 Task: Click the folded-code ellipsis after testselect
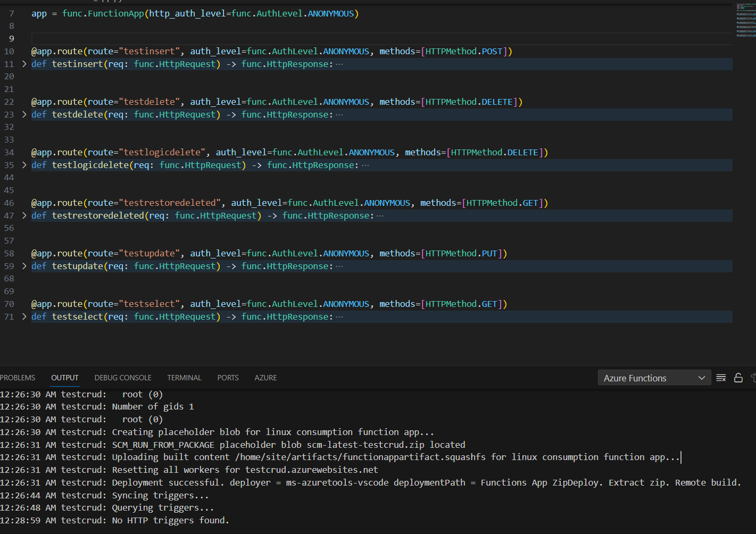click(339, 316)
